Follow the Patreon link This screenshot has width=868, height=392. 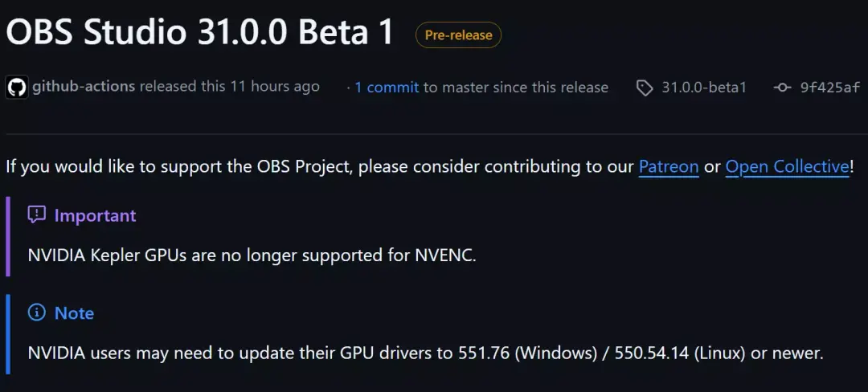pos(669,166)
